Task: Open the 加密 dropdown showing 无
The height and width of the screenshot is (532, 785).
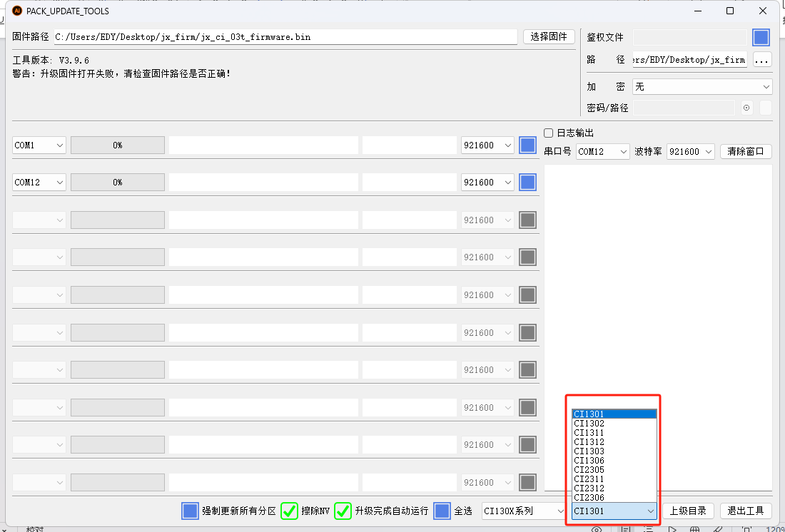Action: pos(702,86)
